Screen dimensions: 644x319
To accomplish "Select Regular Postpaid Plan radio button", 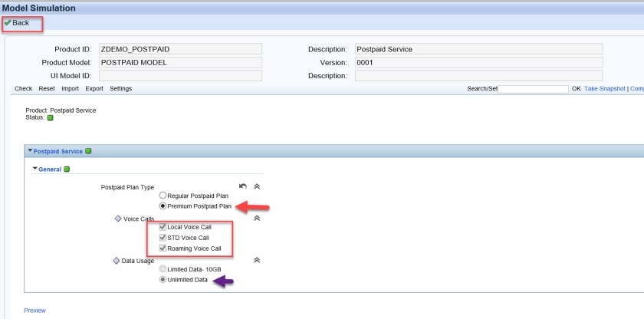I will 163,196.
